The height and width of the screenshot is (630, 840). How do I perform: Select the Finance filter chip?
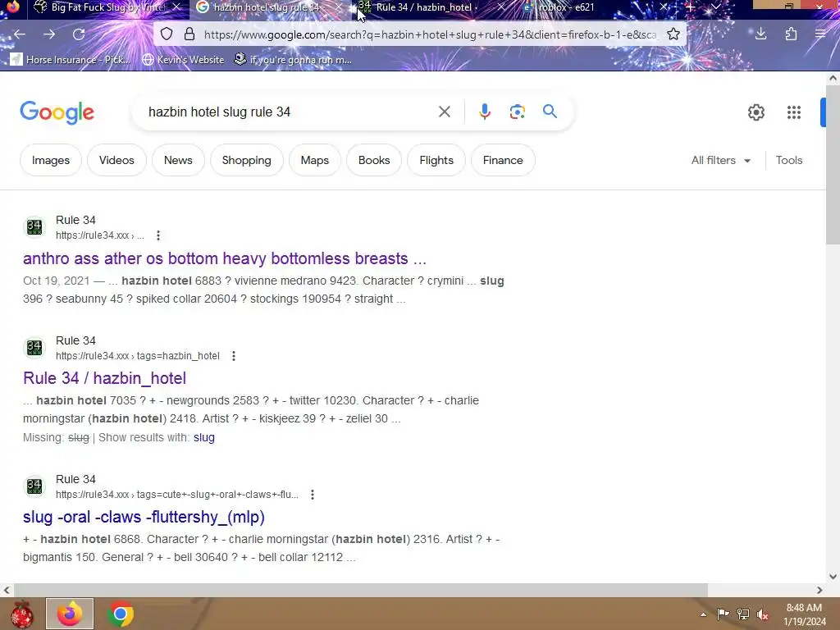(503, 160)
